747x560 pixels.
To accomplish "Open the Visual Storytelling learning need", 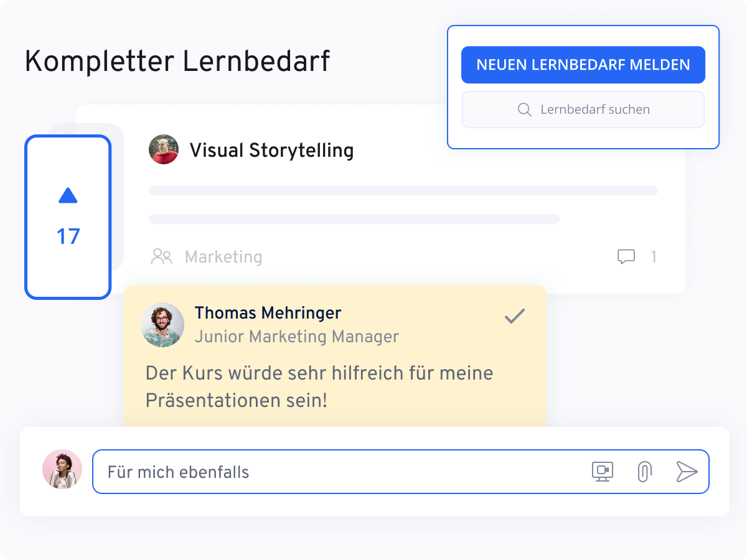I will pos(272,150).
